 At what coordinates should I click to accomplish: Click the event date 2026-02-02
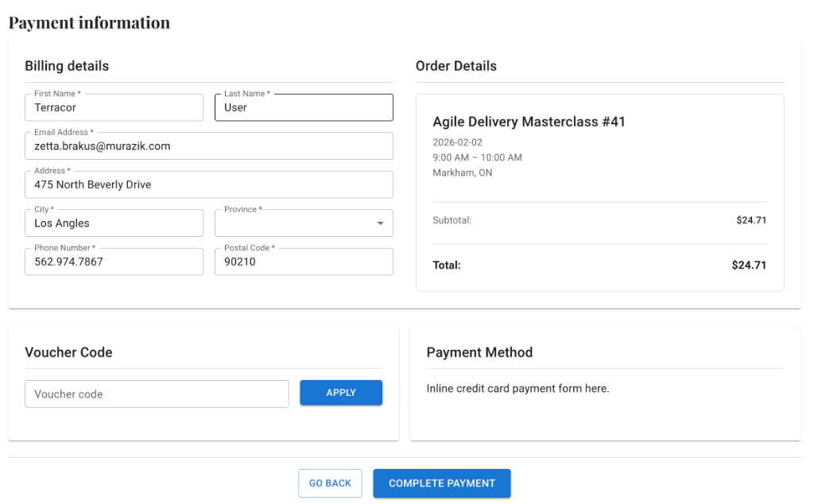click(x=457, y=142)
